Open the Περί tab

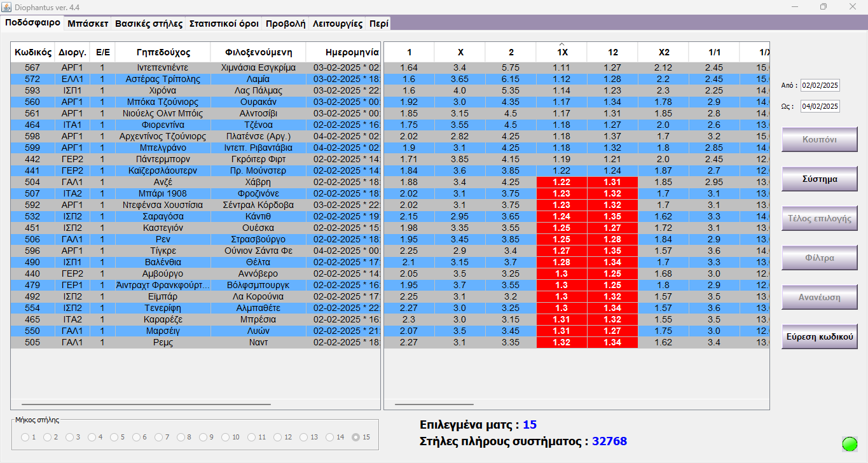click(379, 24)
